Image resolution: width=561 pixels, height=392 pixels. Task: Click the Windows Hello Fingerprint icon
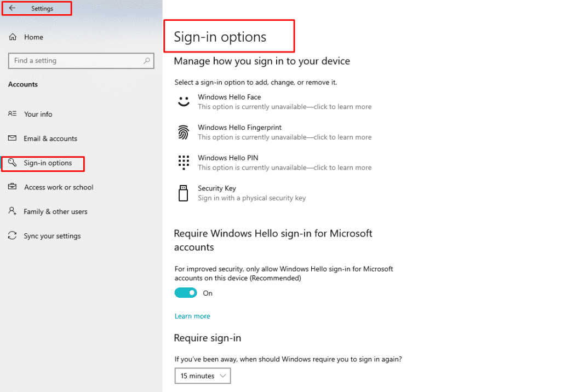(184, 132)
